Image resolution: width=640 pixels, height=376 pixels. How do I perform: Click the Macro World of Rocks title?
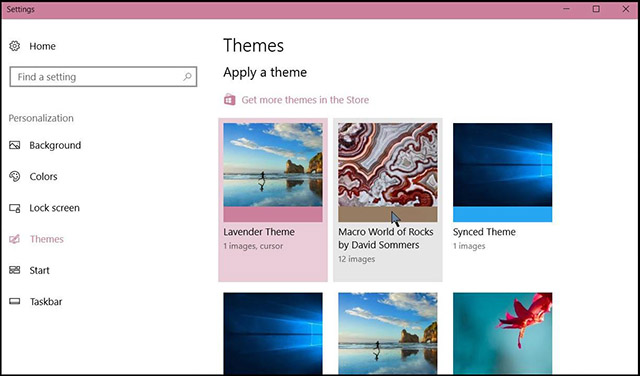coord(386,238)
